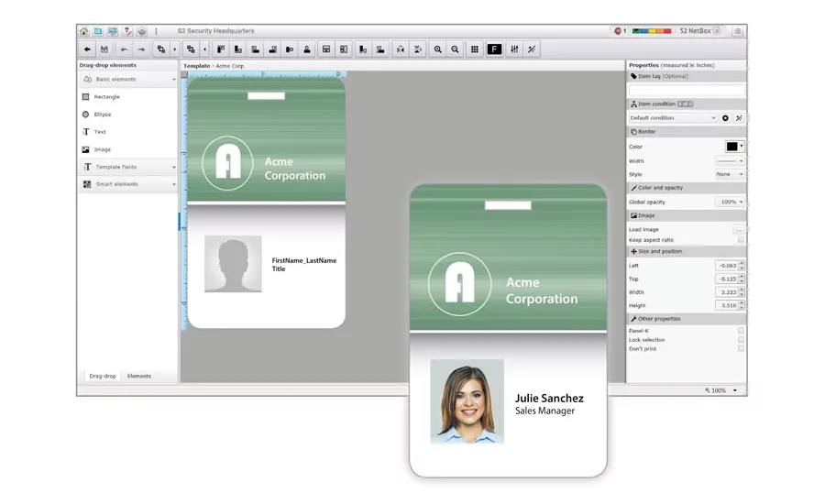Flip the element vertically using the toolbar
Image resolution: width=825 pixels, height=504 pixels.
click(x=418, y=49)
